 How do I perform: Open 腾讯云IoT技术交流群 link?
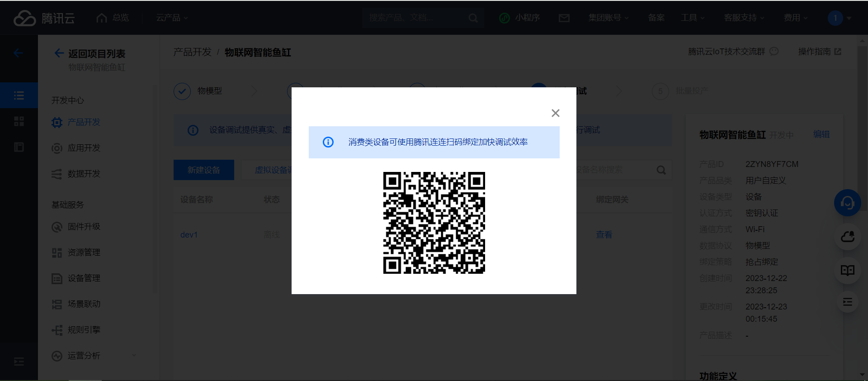coord(726,52)
